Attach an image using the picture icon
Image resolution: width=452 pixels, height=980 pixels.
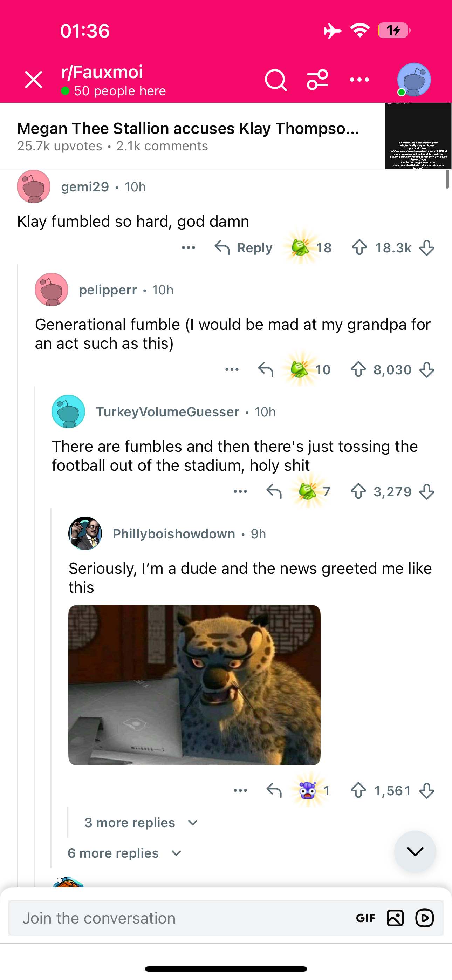395,918
